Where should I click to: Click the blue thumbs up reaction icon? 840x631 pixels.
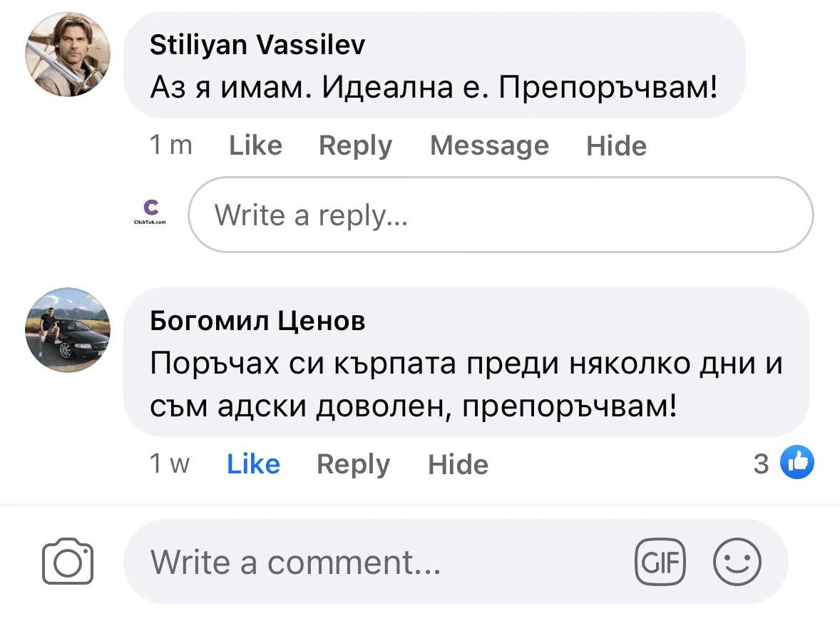pos(798,463)
